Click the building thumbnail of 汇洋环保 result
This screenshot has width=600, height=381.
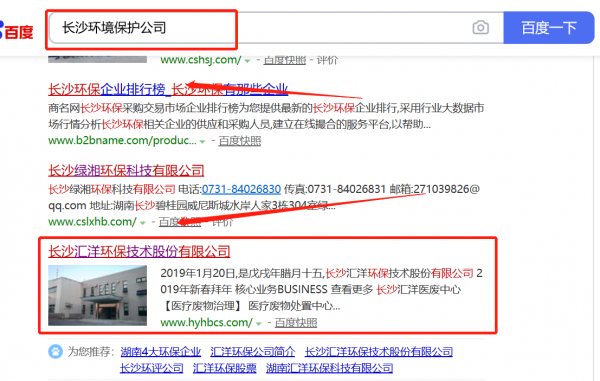(x=98, y=295)
